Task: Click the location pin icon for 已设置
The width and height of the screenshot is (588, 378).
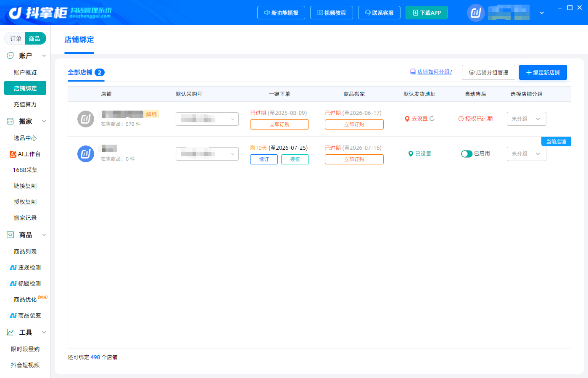Action: (x=411, y=154)
